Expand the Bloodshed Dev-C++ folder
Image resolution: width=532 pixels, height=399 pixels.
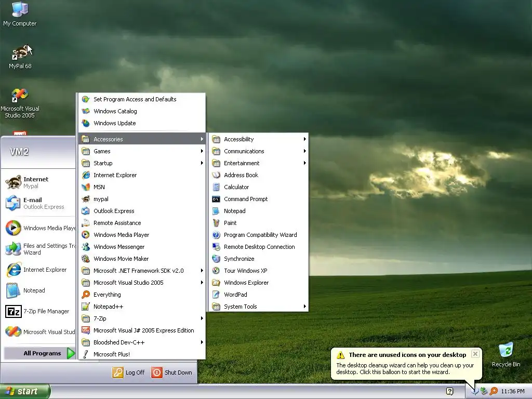[142, 342]
